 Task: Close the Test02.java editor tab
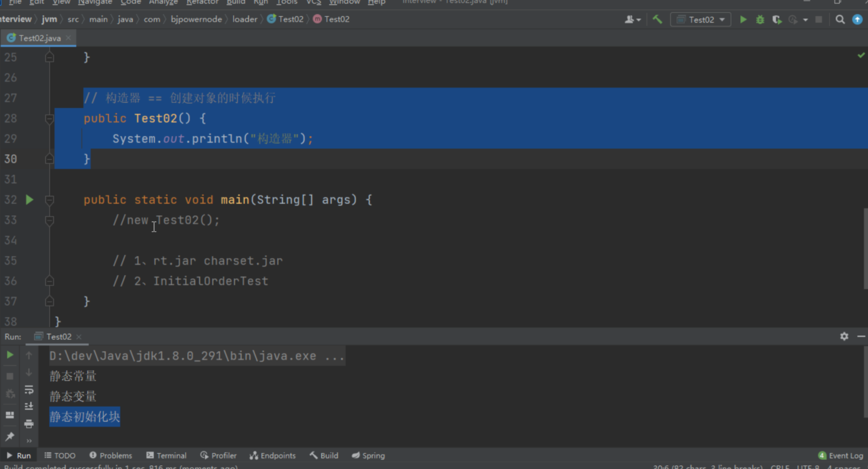click(x=68, y=38)
